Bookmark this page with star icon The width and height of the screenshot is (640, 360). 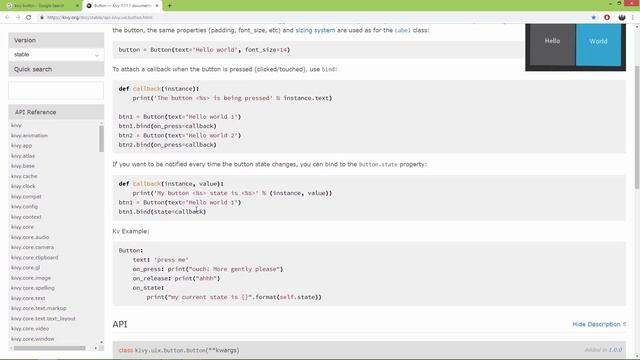593,18
